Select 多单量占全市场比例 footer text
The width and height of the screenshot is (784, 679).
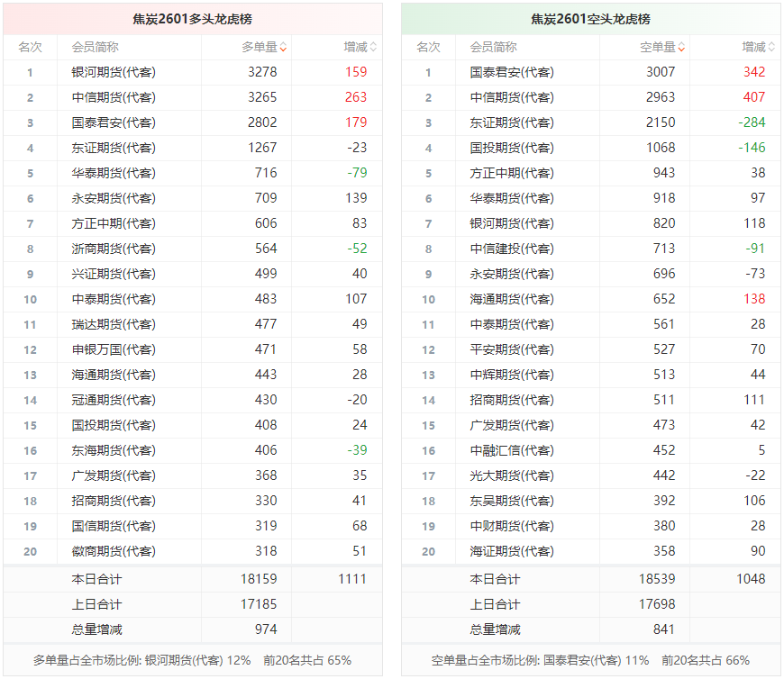[x=193, y=660]
